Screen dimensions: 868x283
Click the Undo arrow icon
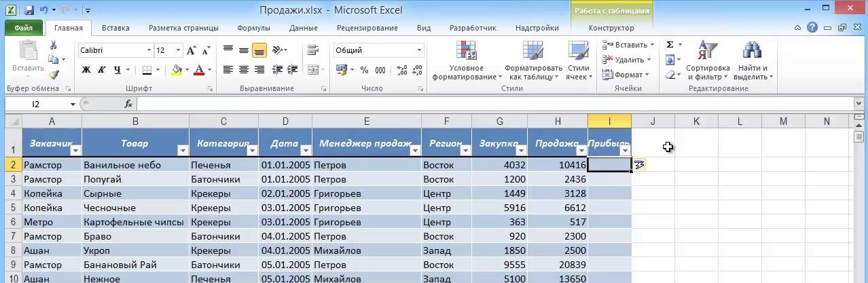pyautogui.click(x=44, y=10)
